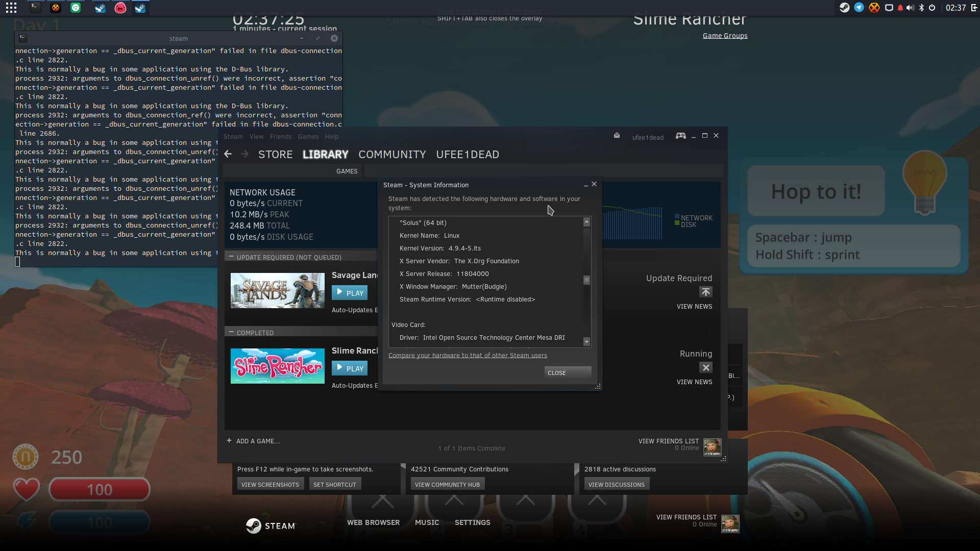Open the View menu

point(257,137)
